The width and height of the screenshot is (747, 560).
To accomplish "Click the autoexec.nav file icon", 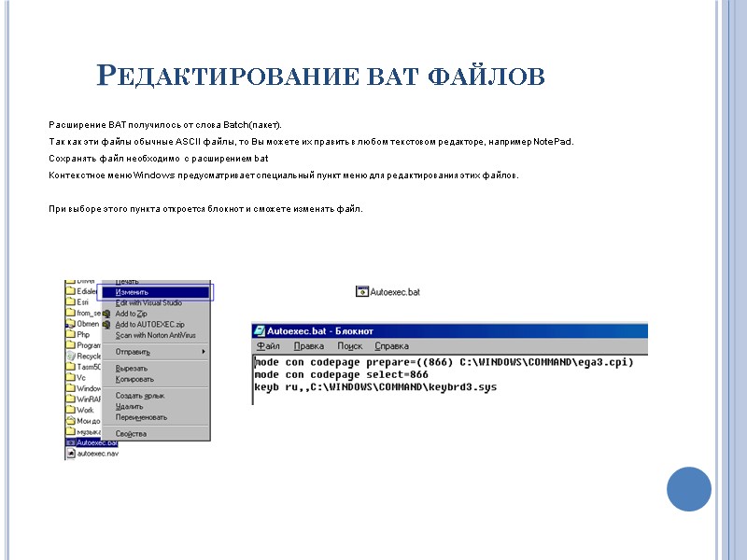I will (71, 454).
